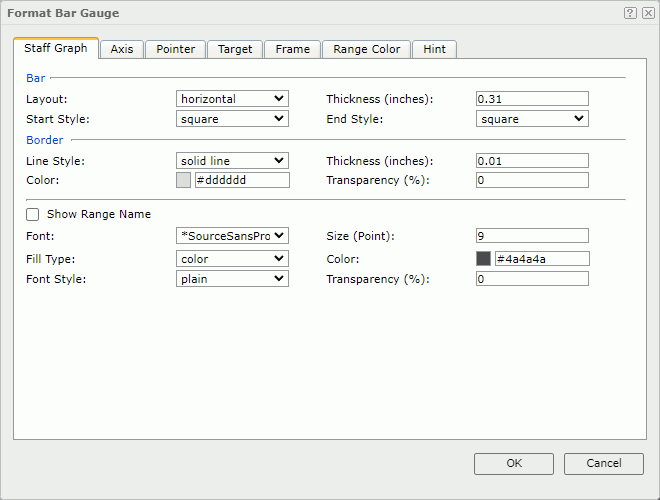
Task: Open the Font dropdown
Action: coord(232,236)
